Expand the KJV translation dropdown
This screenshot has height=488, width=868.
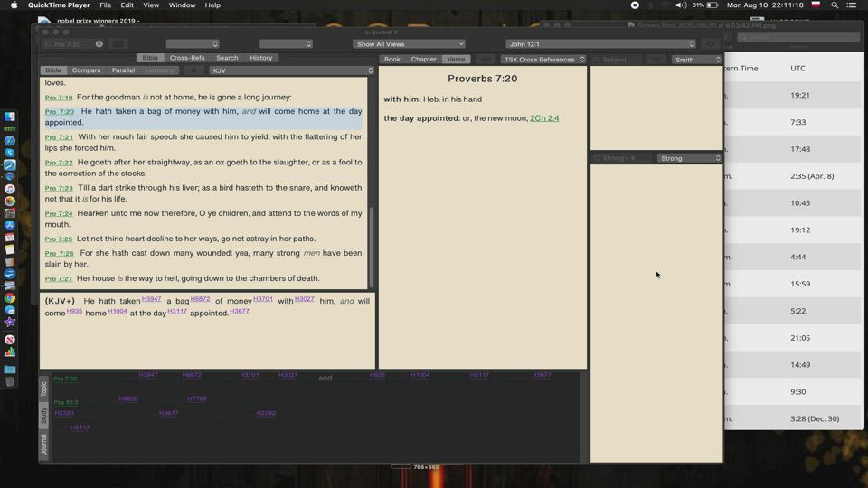click(x=291, y=70)
